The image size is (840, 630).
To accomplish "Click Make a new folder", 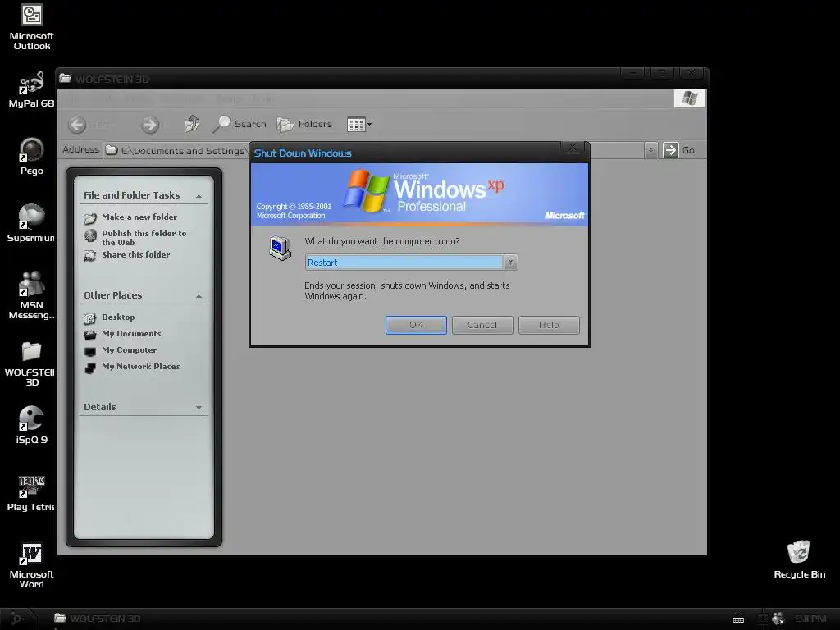I will pyautogui.click(x=139, y=217).
